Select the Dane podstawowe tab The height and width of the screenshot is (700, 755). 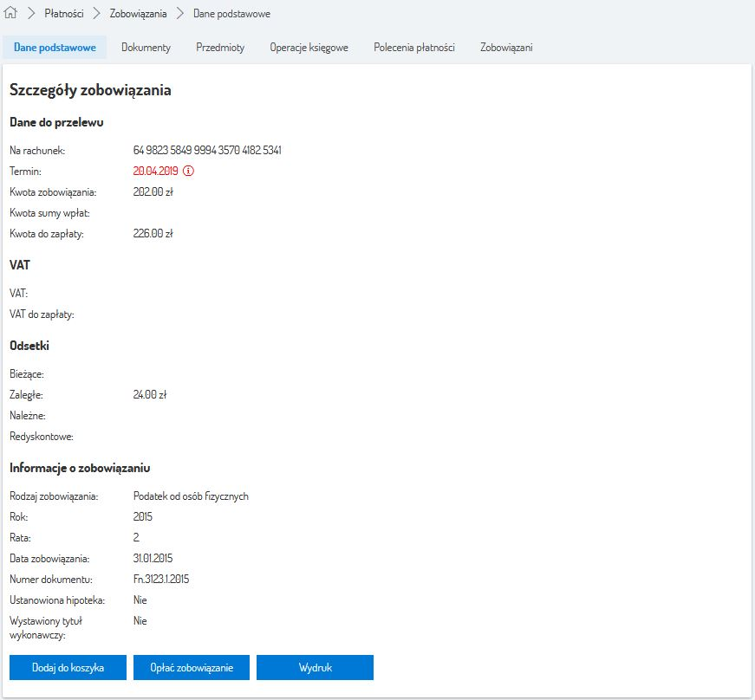[55, 48]
